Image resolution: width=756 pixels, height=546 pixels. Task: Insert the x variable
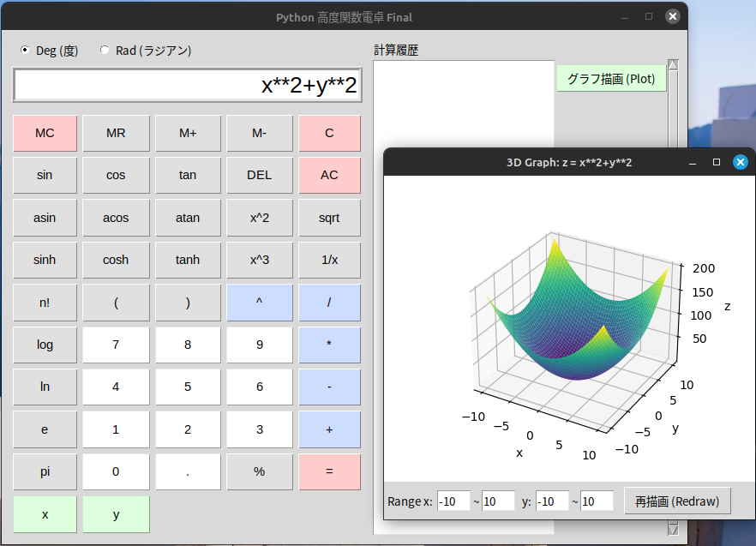(45, 514)
